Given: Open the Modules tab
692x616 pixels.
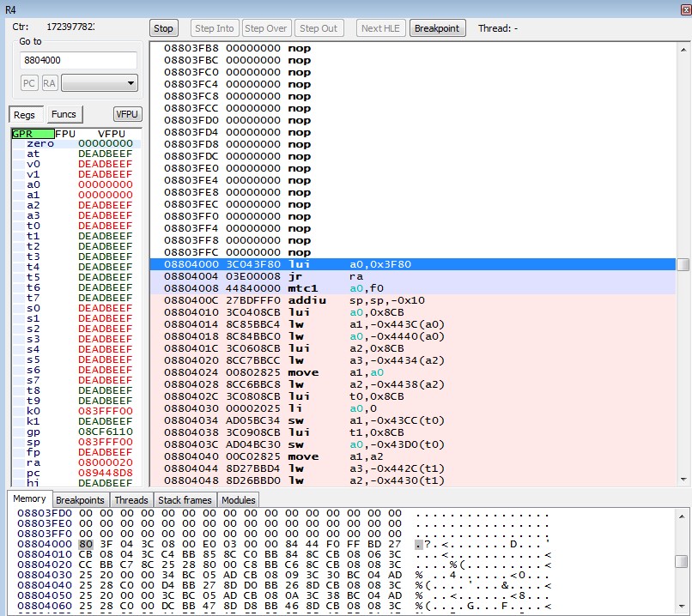Looking at the screenshot, I should point(238,500).
